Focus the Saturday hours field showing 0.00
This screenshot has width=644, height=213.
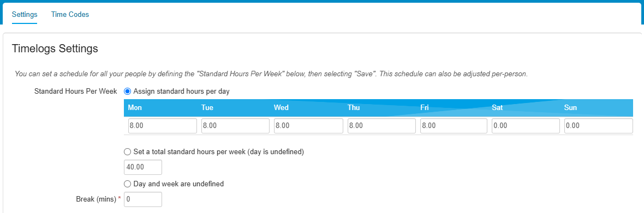[526, 126]
